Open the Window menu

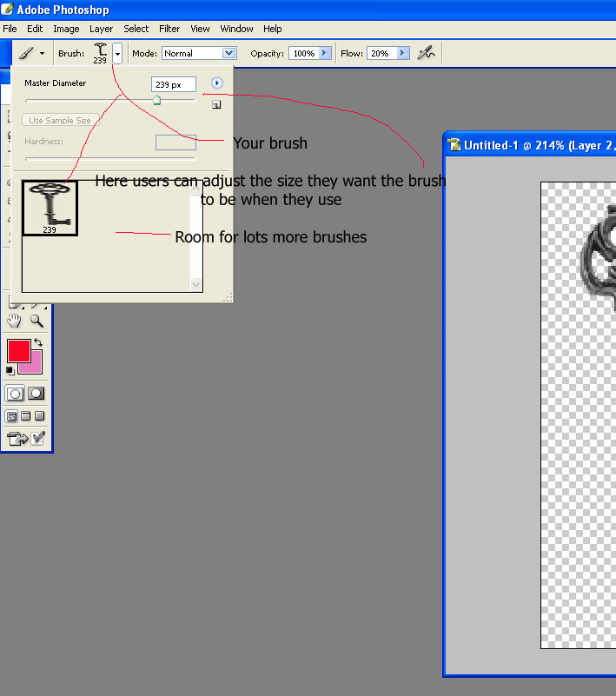click(x=236, y=29)
